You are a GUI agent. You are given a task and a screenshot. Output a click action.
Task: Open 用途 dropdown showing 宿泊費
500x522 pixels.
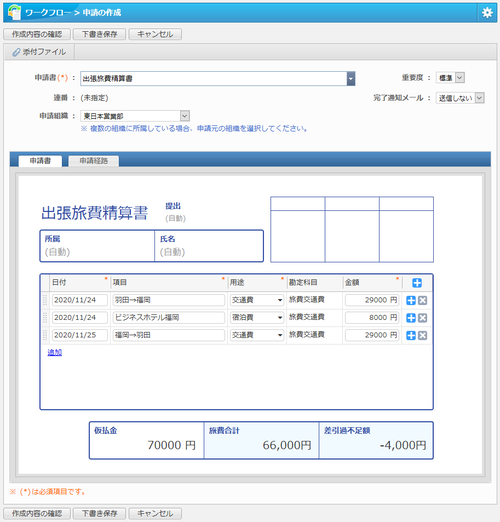tap(257, 317)
